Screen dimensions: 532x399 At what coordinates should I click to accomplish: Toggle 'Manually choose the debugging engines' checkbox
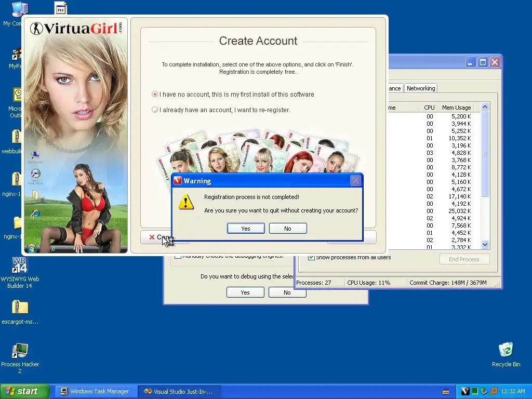tap(178, 257)
